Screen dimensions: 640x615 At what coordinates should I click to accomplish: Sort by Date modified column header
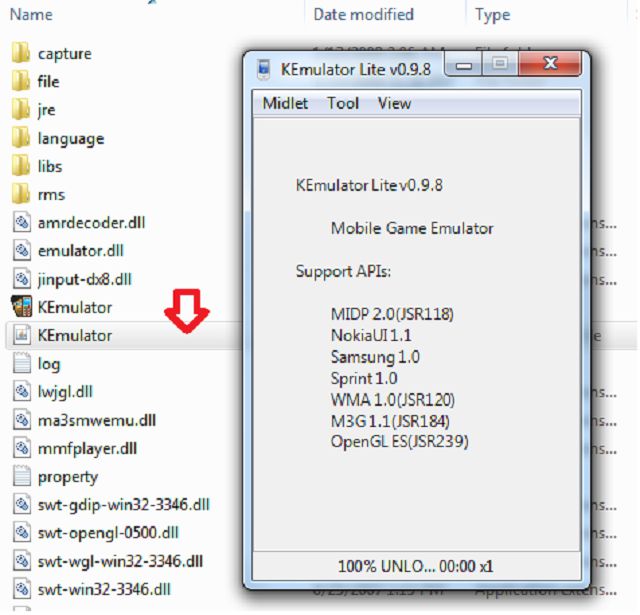tap(363, 15)
